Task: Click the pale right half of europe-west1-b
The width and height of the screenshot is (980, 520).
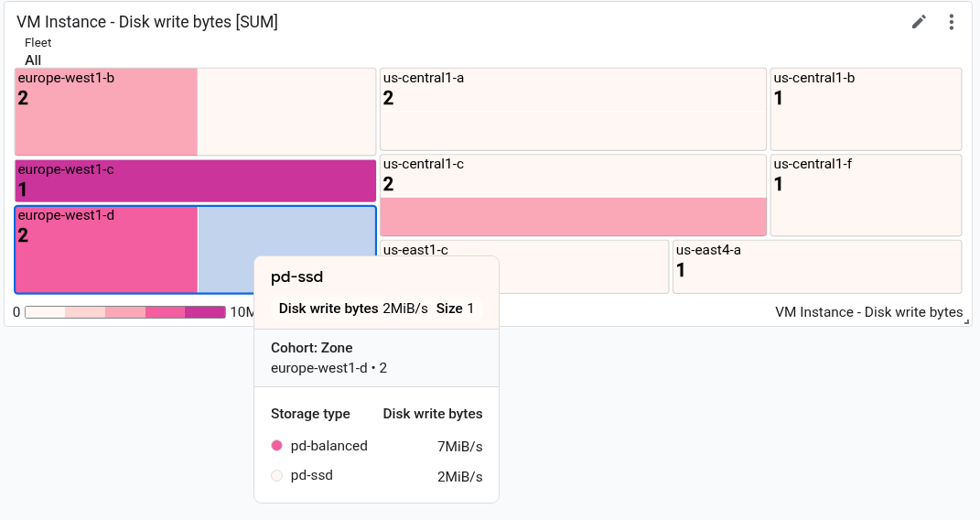Action: point(286,112)
